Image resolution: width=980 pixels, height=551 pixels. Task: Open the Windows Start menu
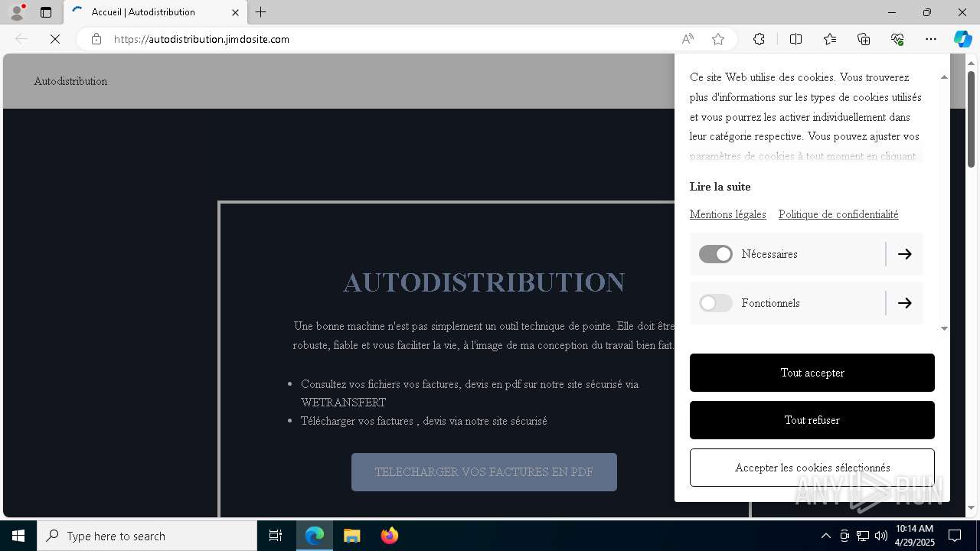18,536
